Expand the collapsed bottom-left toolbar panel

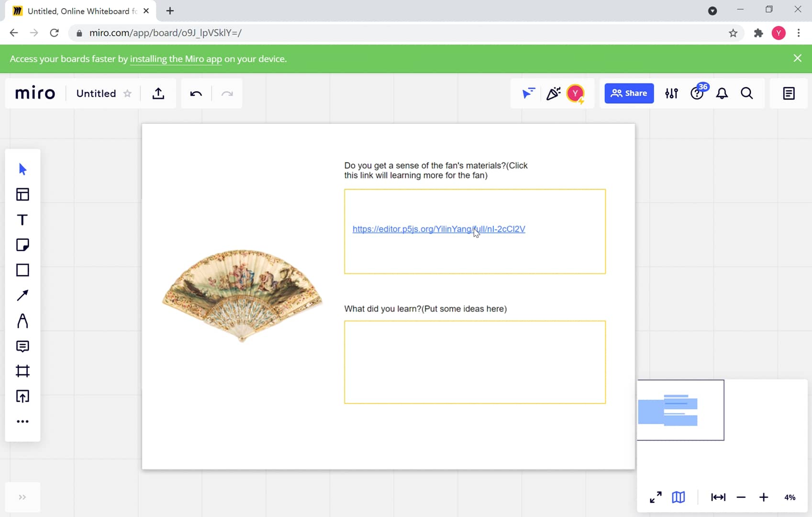(x=22, y=497)
